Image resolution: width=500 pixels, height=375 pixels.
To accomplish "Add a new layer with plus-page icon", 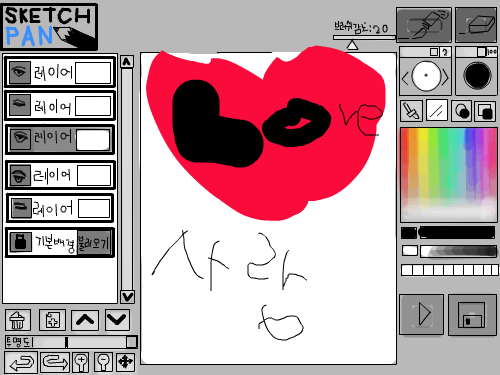I will (x=52, y=320).
